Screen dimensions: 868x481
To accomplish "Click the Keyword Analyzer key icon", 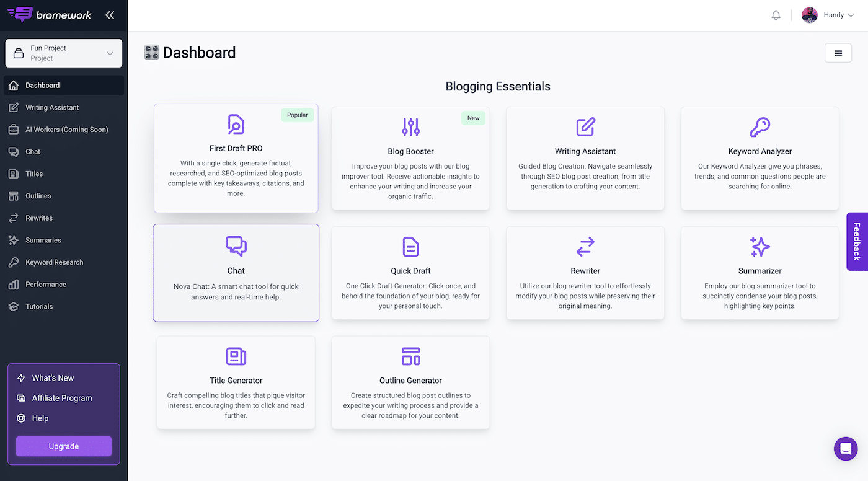I will click(760, 127).
